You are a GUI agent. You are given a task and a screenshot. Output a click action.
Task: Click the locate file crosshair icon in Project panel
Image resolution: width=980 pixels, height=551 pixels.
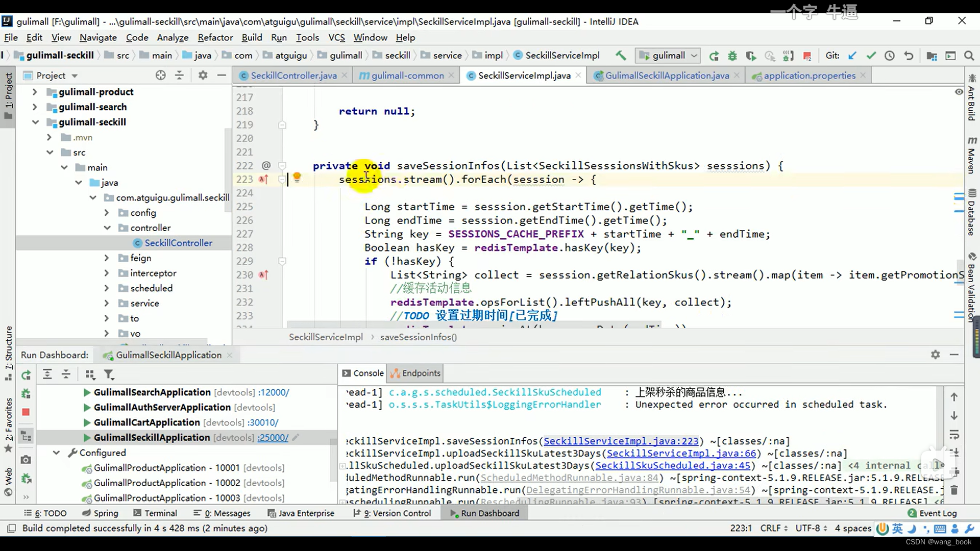pyautogui.click(x=160, y=76)
